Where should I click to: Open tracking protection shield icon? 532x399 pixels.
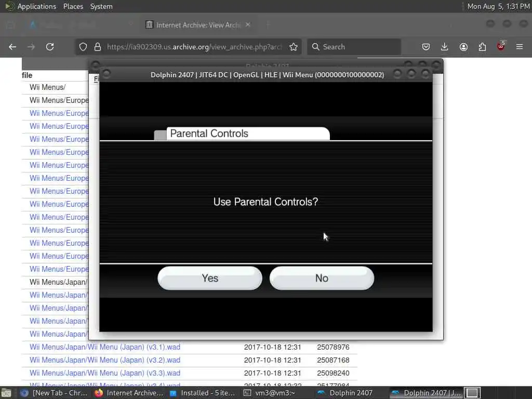click(83, 47)
